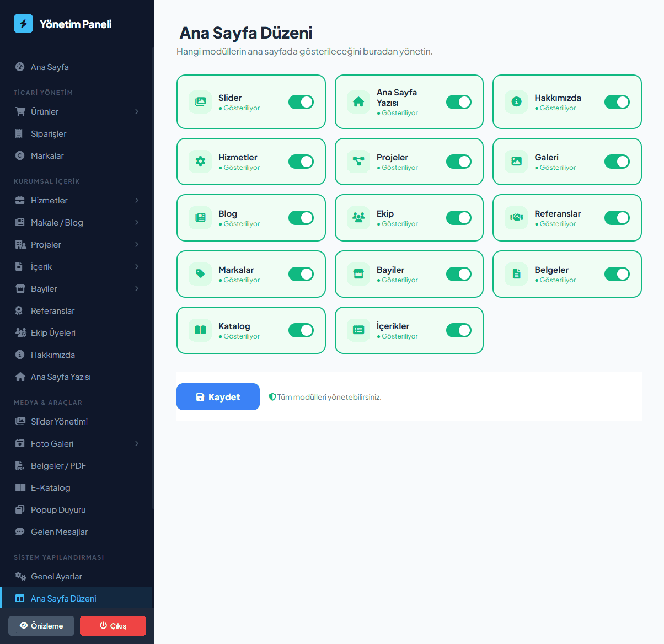664x644 pixels.
Task: Expand the Foto Galeri submenu arrow
Action: tap(137, 444)
